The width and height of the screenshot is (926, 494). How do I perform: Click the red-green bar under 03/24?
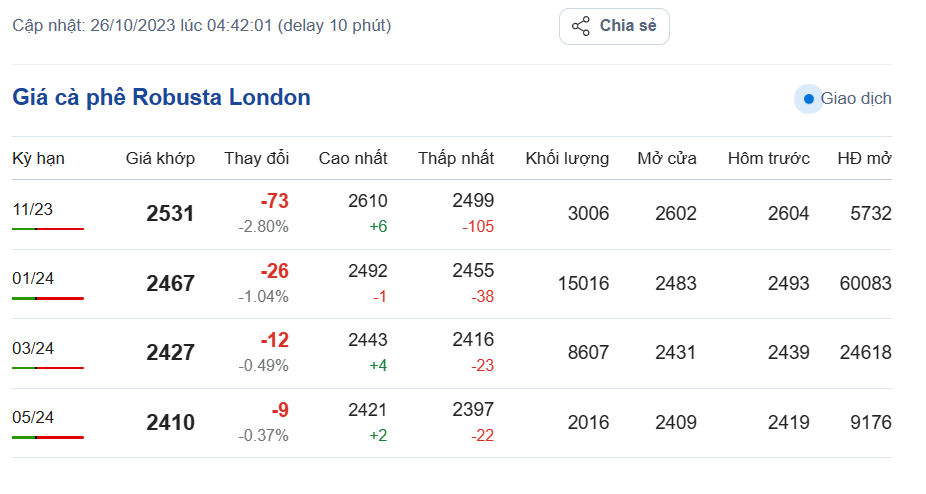click(48, 368)
